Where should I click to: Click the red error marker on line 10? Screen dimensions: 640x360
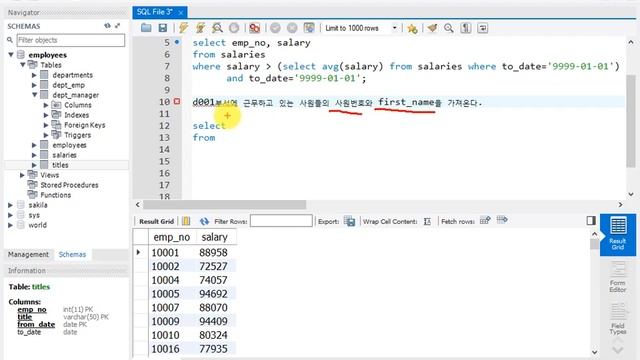[177, 101]
